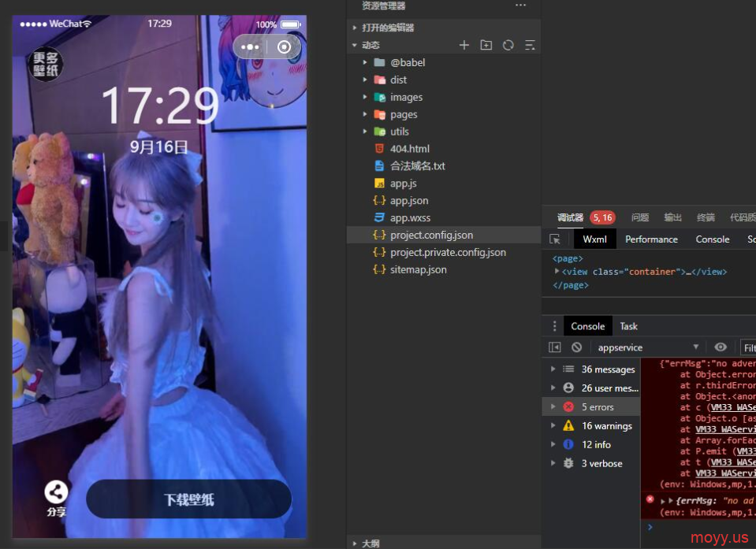Screen dimensions: 756x549
Task: Toggle the console sidebar panel
Action: pos(555,347)
